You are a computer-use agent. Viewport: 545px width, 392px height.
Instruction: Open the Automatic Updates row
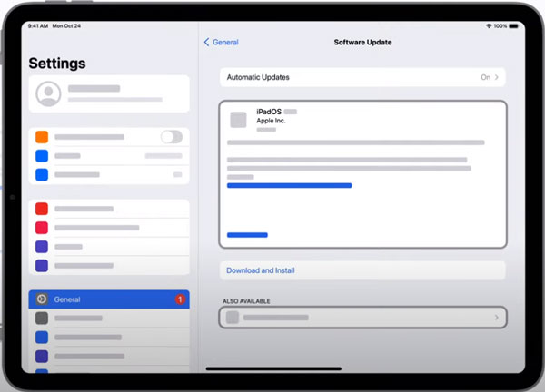[362, 77]
